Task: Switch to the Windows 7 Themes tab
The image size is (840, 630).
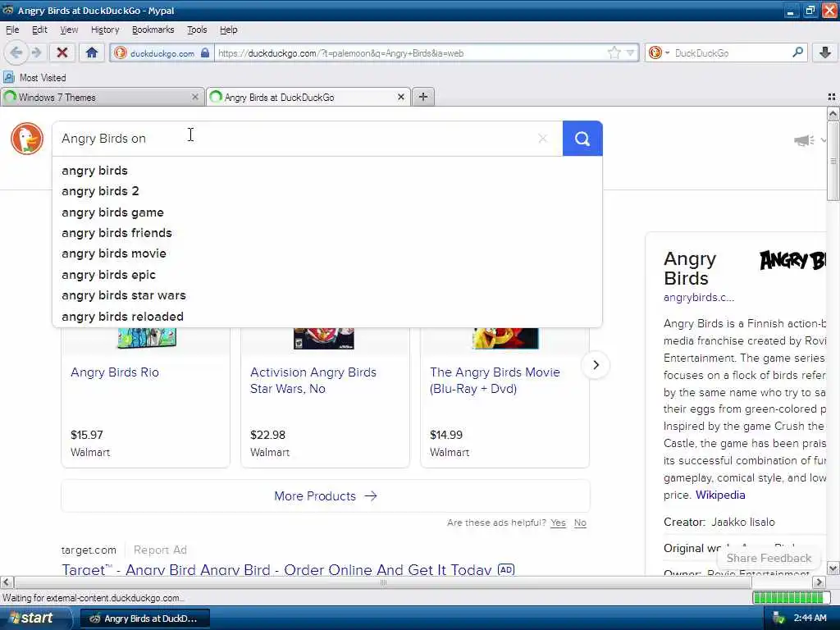Action: 102,97
